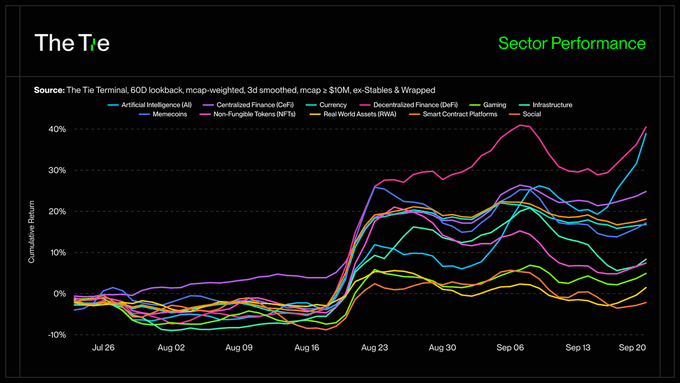Click the Jul 26 date label

coord(103,347)
